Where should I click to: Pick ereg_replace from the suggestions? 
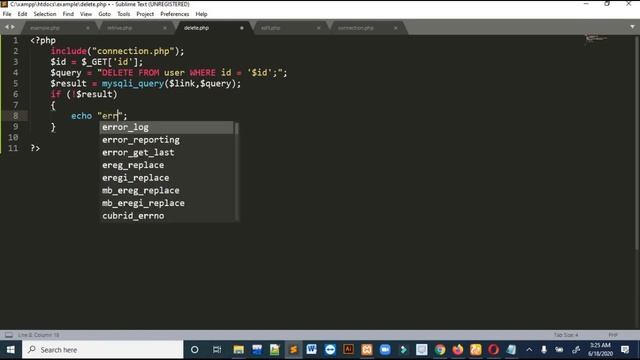tap(167, 165)
